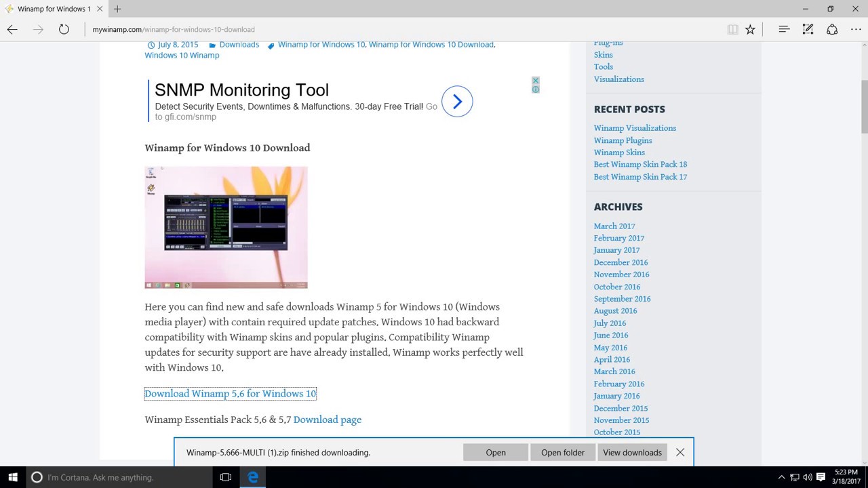Open the Windows Start menu
This screenshot has width=868, height=488.
(13, 477)
